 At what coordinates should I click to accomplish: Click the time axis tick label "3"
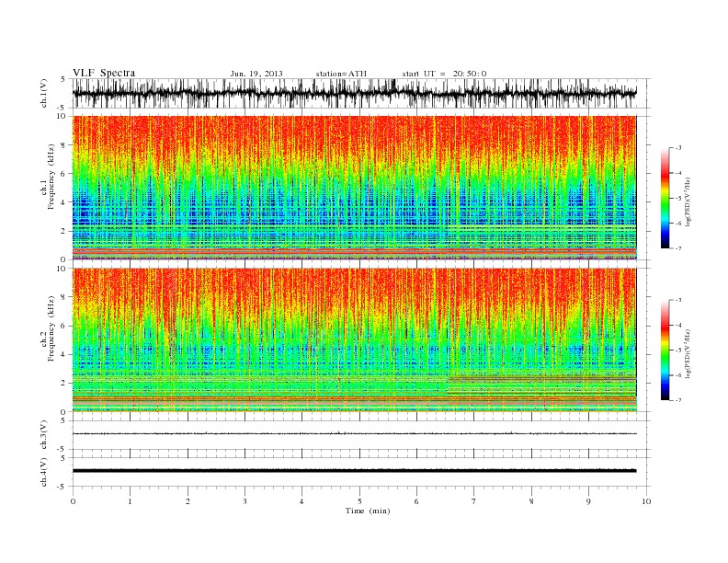pos(245,501)
